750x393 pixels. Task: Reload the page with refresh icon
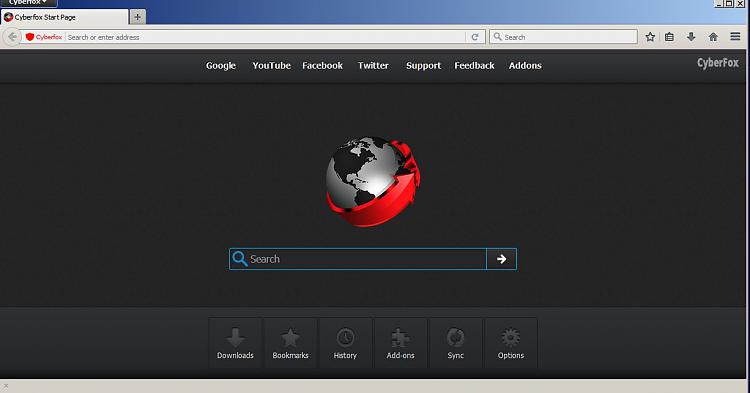click(475, 37)
